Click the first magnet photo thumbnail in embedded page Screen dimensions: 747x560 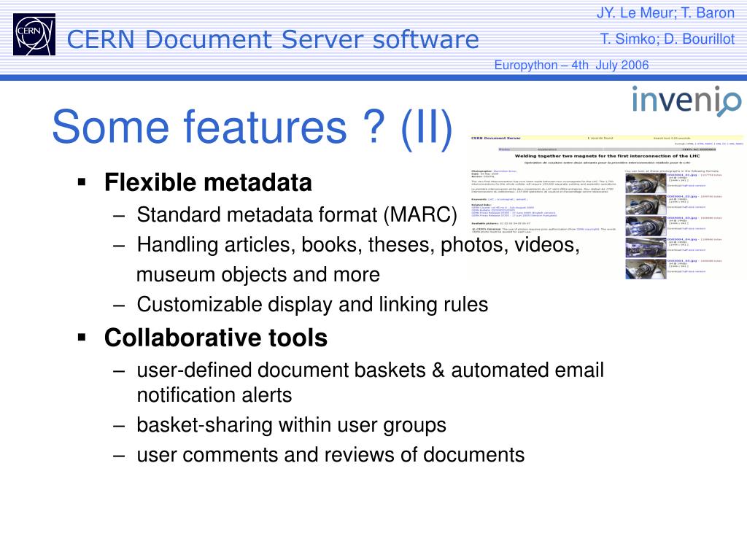pos(646,182)
